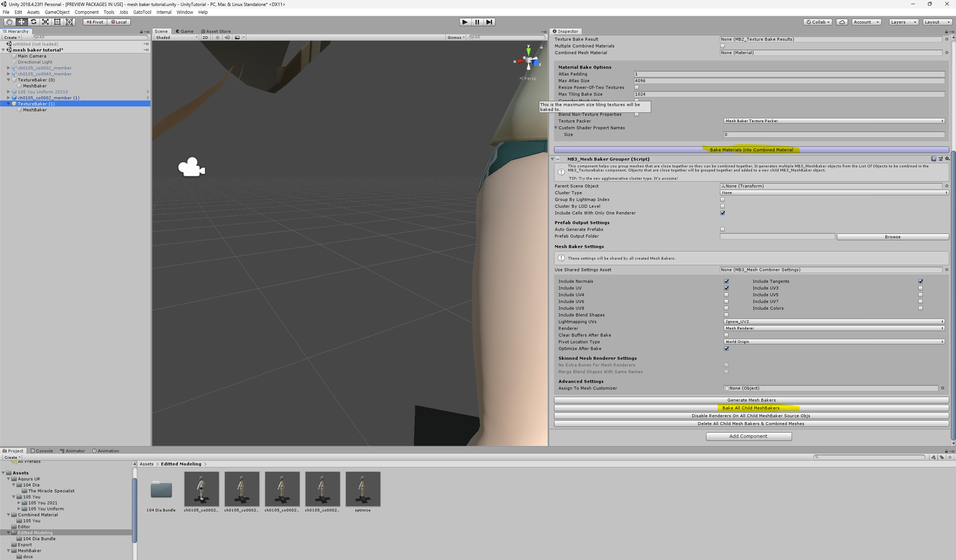Open the Mesh Baker Grouper settings gear icon
Image resolution: width=956 pixels, height=560 pixels.
(947, 159)
